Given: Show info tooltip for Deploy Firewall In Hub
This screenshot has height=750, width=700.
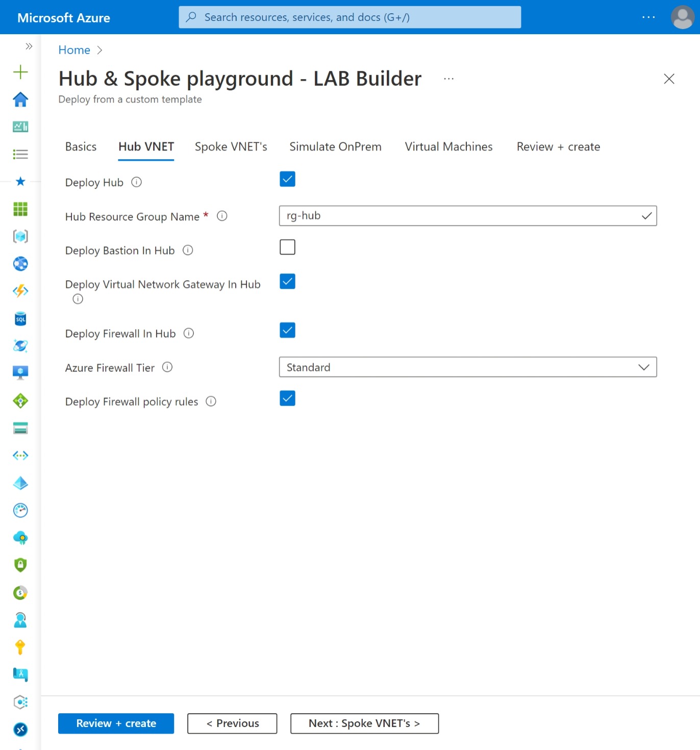Looking at the screenshot, I should (x=189, y=333).
